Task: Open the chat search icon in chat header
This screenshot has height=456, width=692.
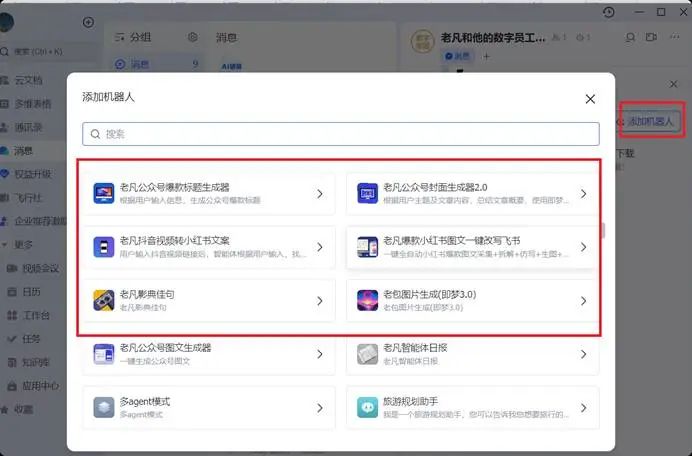Action: (x=630, y=38)
